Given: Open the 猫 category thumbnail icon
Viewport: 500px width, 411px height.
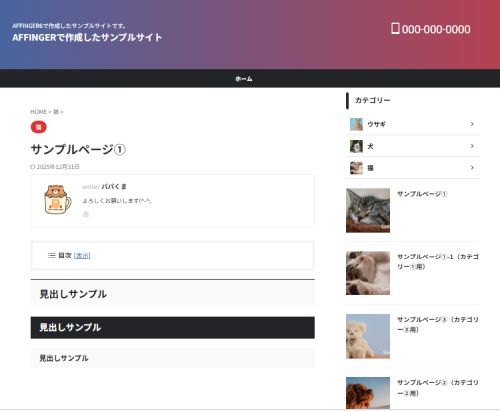Looking at the screenshot, I should (x=356, y=168).
